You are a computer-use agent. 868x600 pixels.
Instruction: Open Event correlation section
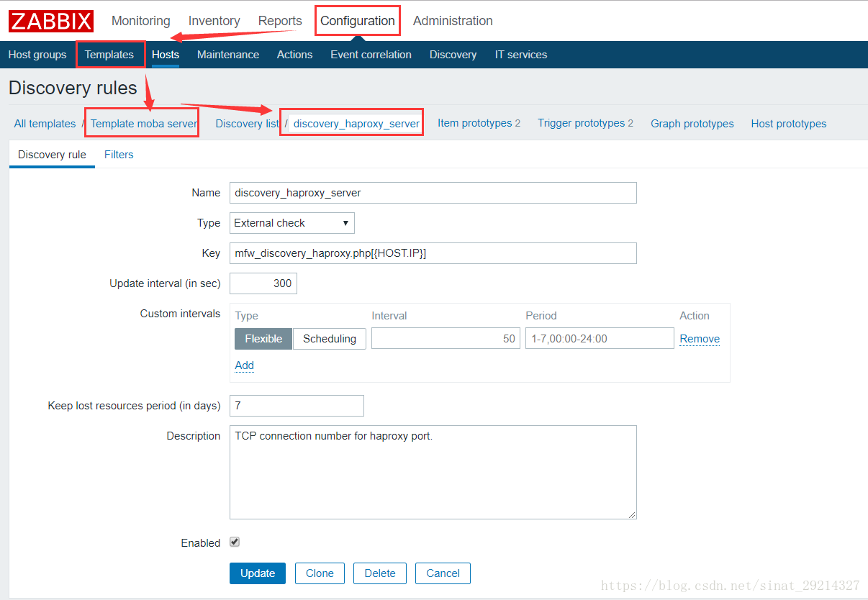click(x=371, y=55)
